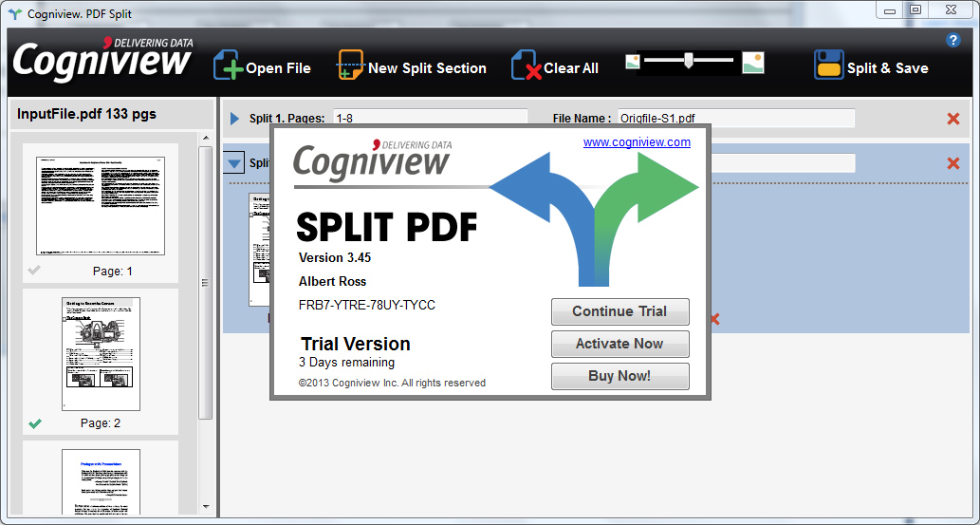Viewport: 980px width, 525px height.
Task: Click the app icon in title bar
Action: [x=15, y=13]
